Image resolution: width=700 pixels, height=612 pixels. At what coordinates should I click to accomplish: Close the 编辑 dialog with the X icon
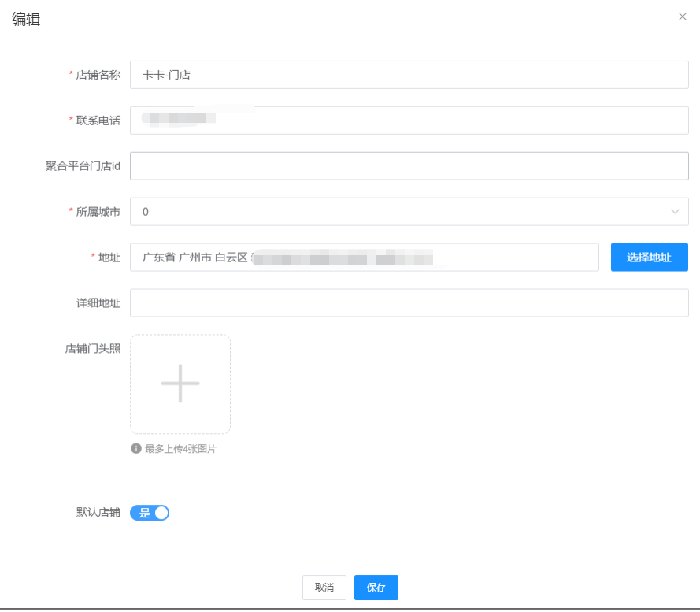[682, 17]
